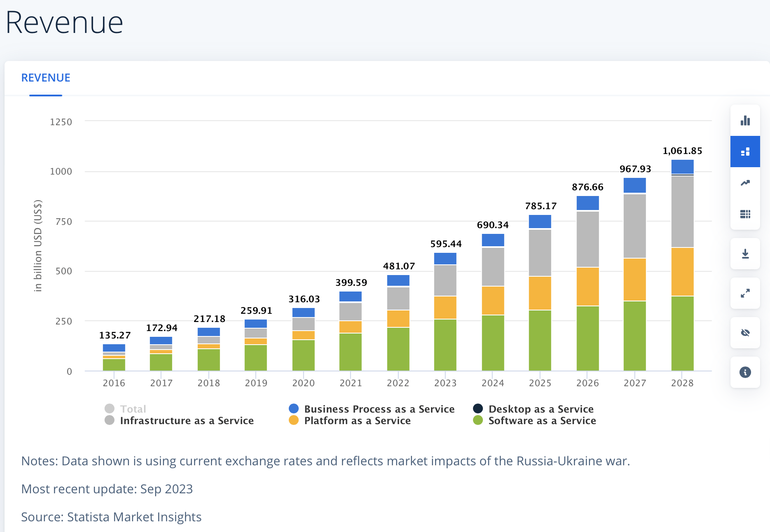The height and width of the screenshot is (532, 770).
Task: Open the table view icon
Action: pos(745,214)
